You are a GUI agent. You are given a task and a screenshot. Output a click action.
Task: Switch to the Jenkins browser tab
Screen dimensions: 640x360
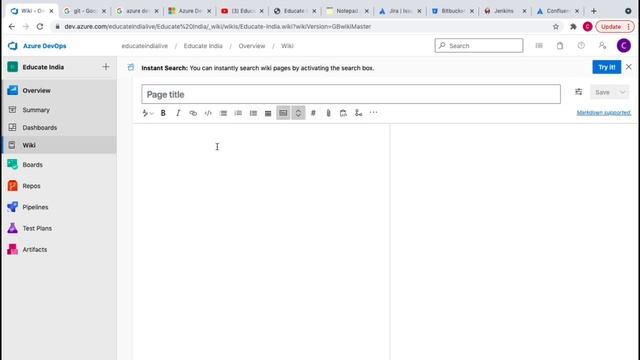click(504, 11)
